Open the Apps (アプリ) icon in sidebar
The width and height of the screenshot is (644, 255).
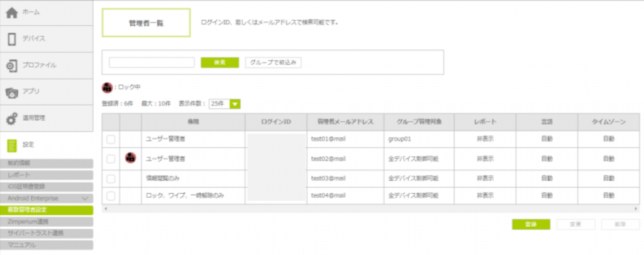[12, 92]
